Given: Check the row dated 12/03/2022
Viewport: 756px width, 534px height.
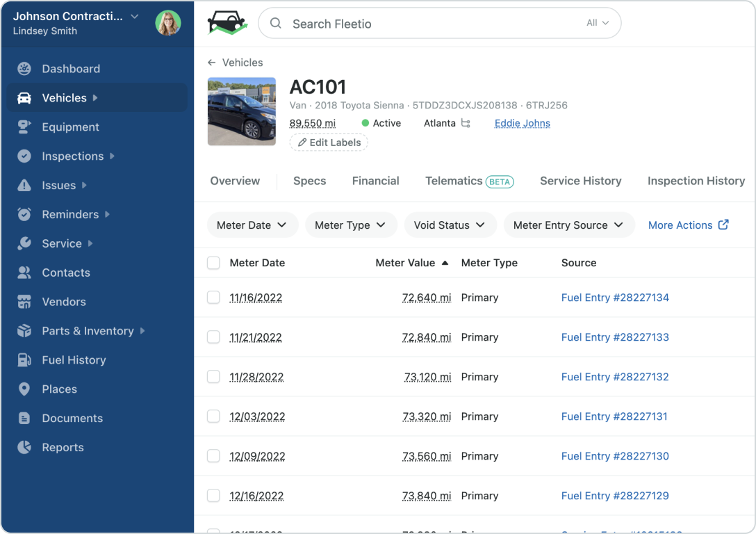Looking at the screenshot, I should click(x=213, y=416).
